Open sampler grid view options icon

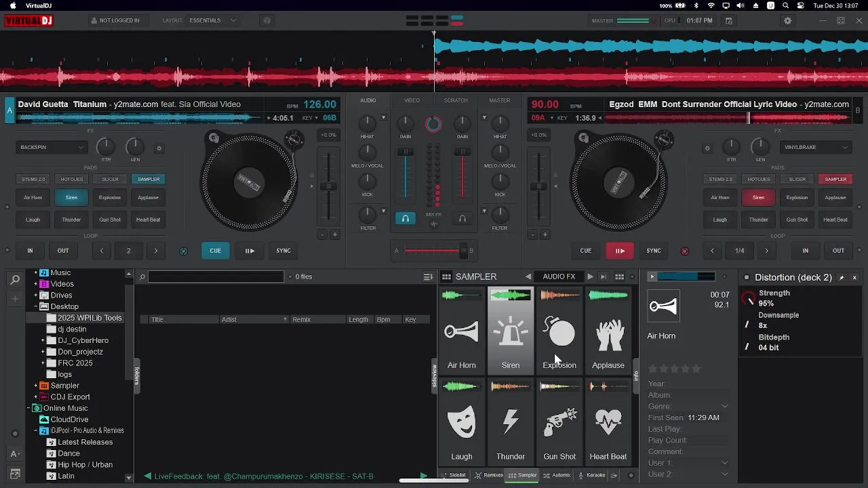pos(619,277)
